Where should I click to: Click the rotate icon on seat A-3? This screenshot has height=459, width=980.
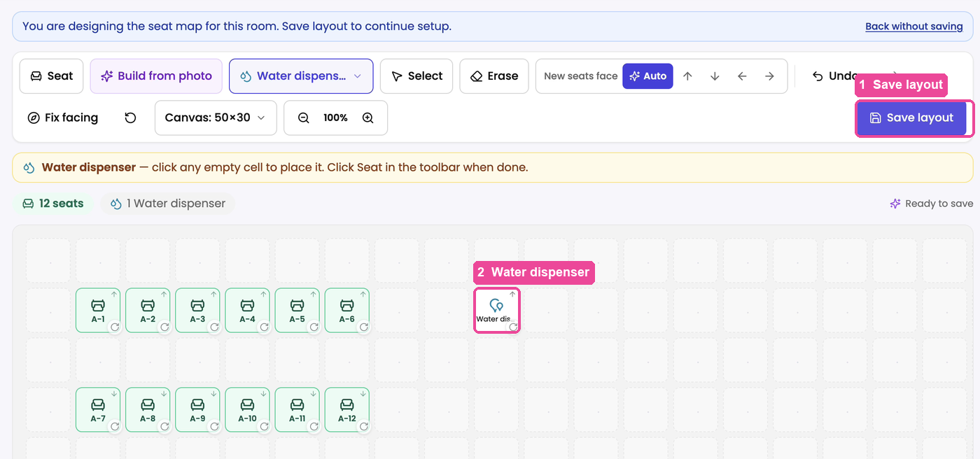click(x=214, y=327)
